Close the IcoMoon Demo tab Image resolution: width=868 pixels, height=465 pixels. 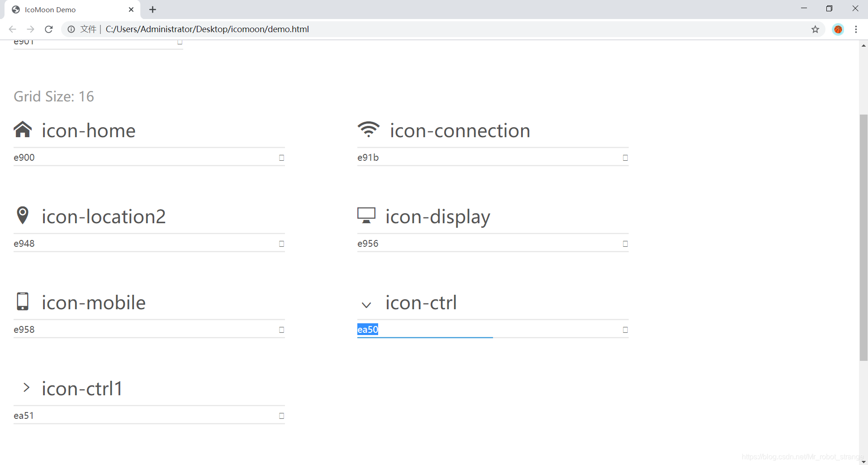[131, 10]
